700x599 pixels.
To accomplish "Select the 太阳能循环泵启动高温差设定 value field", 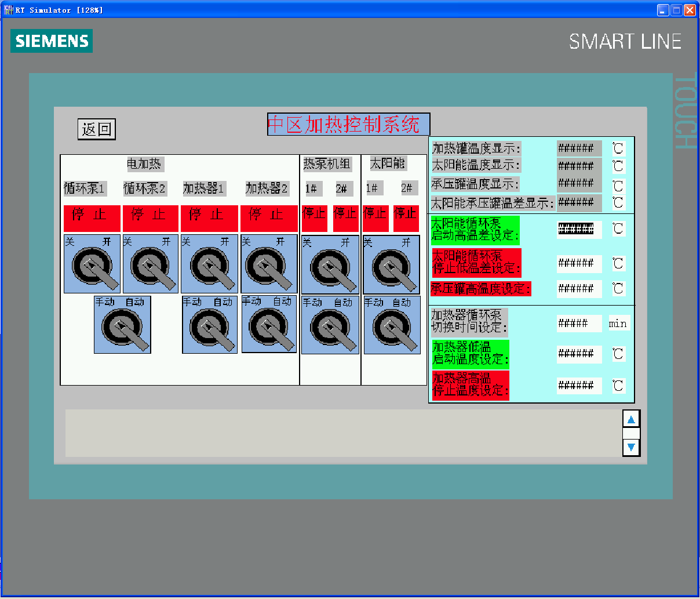I will tap(578, 229).
